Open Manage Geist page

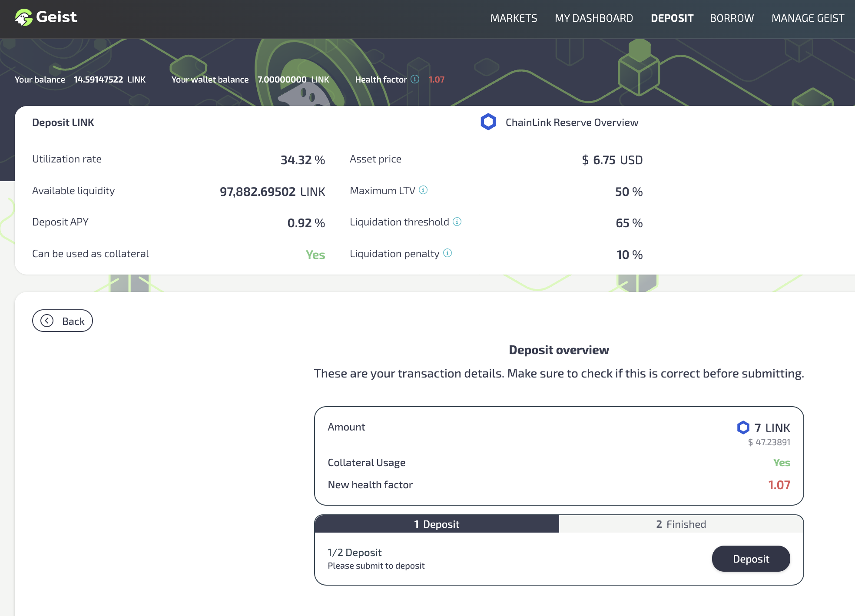(808, 18)
